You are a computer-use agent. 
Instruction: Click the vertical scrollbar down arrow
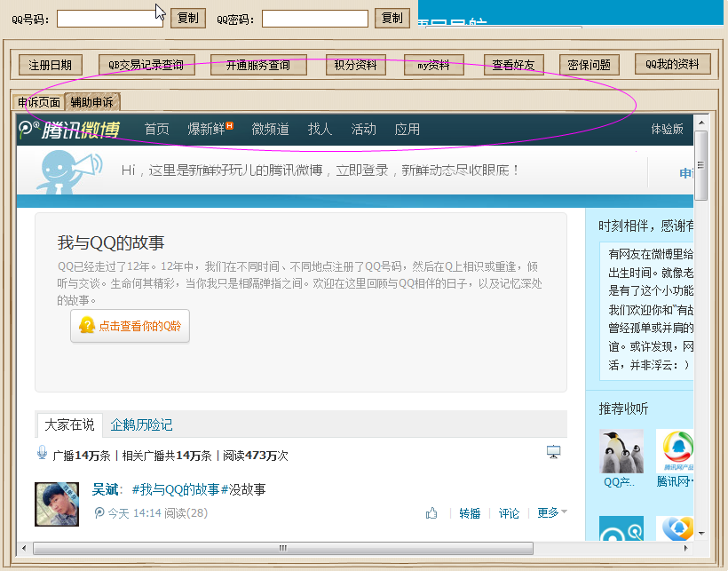pyautogui.click(x=701, y=534)
